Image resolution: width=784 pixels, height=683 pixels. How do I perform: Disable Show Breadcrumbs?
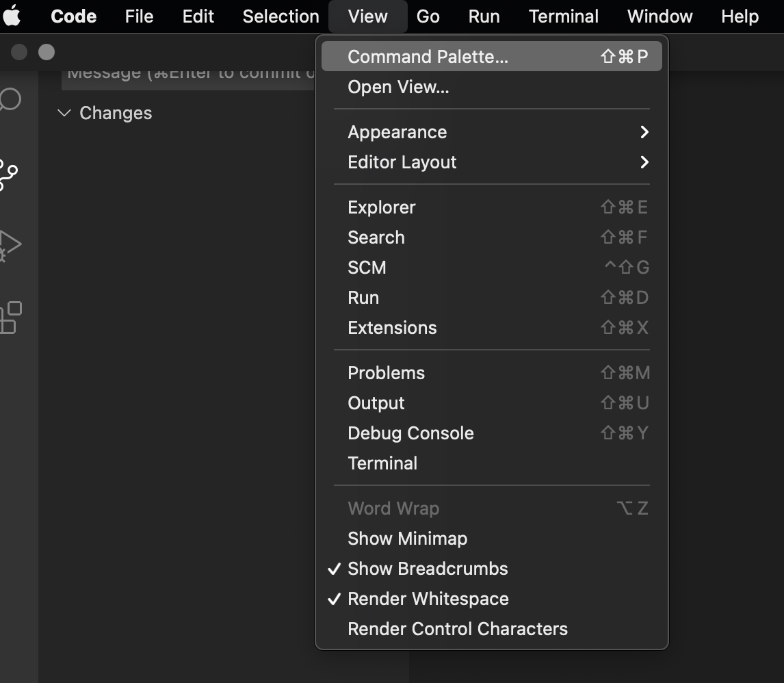(x=491, y=569)
